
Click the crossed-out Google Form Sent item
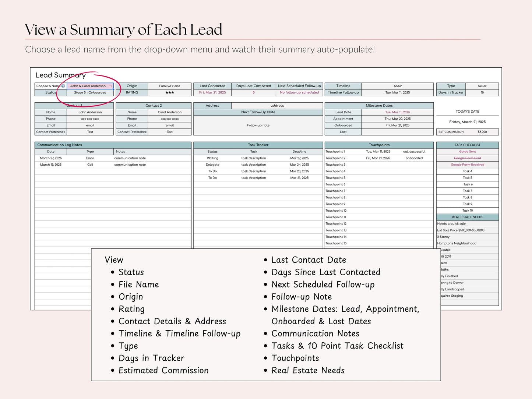point(468,158)
